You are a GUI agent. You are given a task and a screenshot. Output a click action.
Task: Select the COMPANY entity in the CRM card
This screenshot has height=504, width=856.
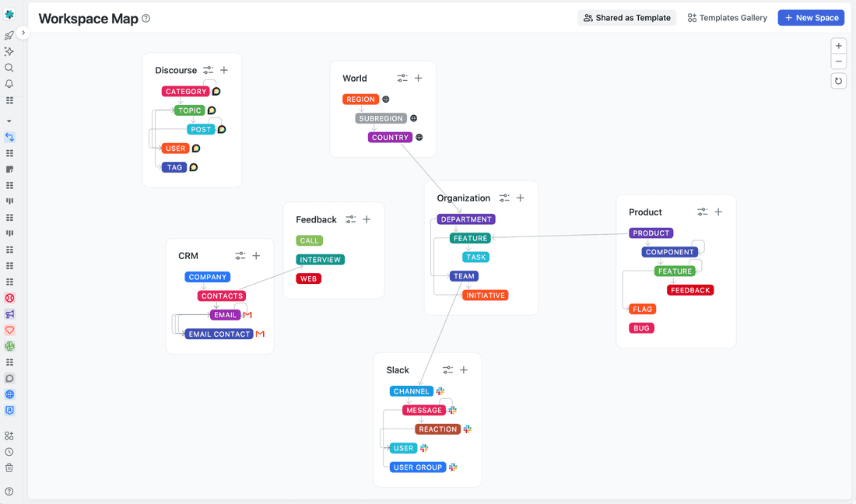pyautogui.click(x=207, y=276)
